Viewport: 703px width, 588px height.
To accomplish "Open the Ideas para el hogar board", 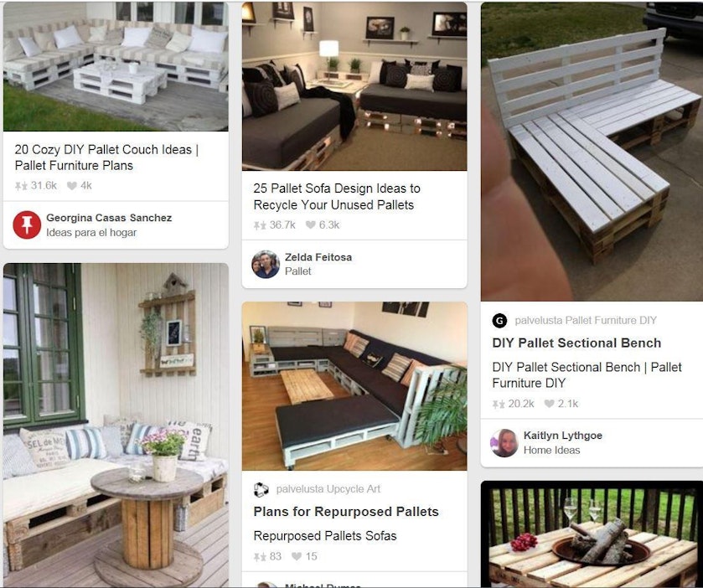I will tap(91, 233).
